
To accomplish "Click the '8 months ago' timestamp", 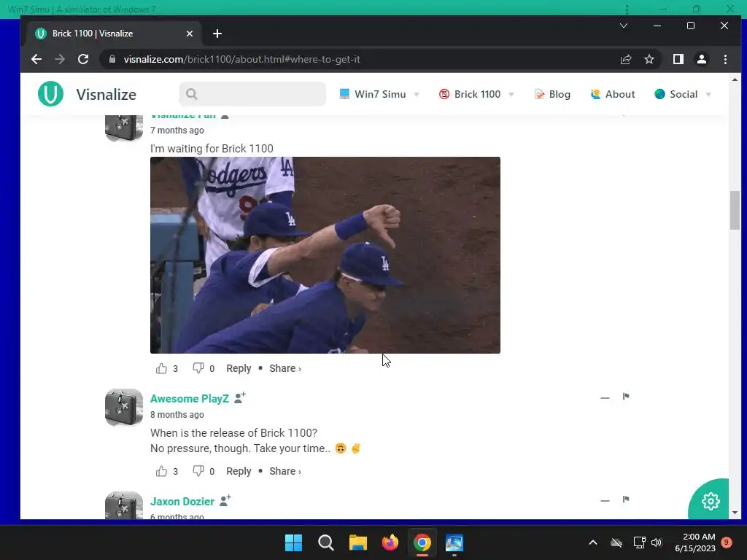I will click(177, 415).
